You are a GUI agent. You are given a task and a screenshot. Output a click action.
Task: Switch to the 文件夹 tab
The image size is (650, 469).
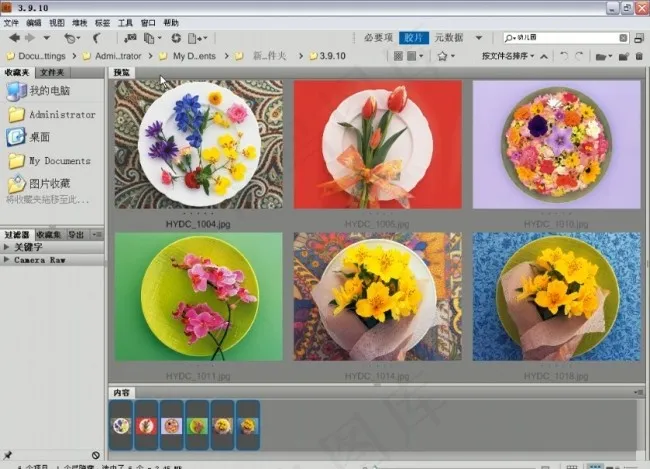click(x=52, y=73)
